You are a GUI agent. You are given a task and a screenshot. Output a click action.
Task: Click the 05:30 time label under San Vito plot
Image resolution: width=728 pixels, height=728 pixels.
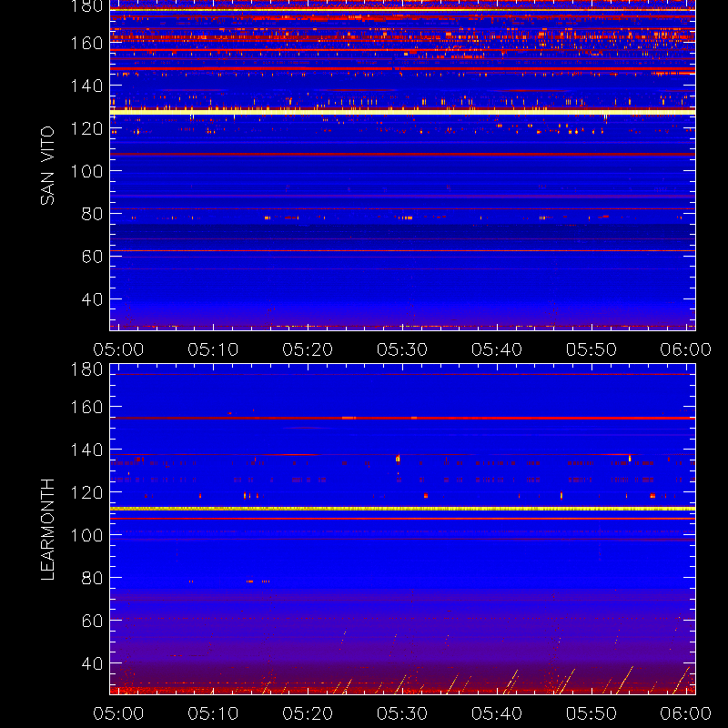(x=402, y=349)
